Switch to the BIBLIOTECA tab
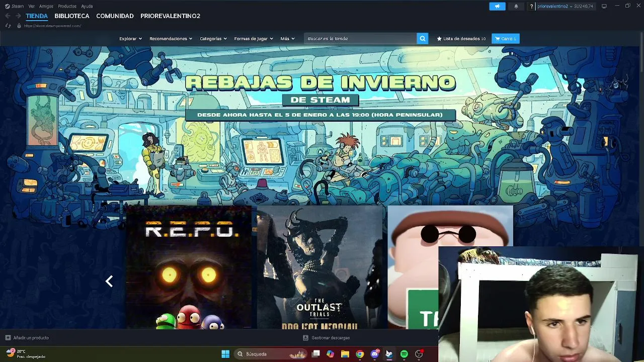644x362 pixels. (x=72, y=16)
